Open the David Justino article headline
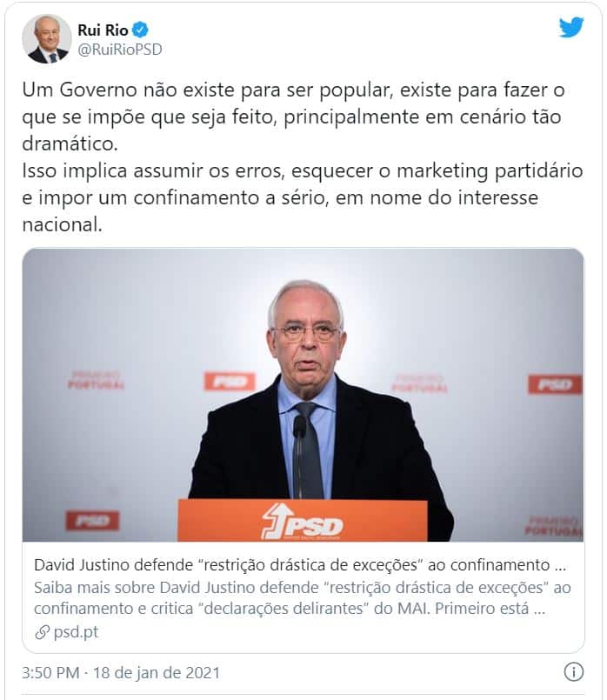607x700 pixels. click(x=300, y=565)
